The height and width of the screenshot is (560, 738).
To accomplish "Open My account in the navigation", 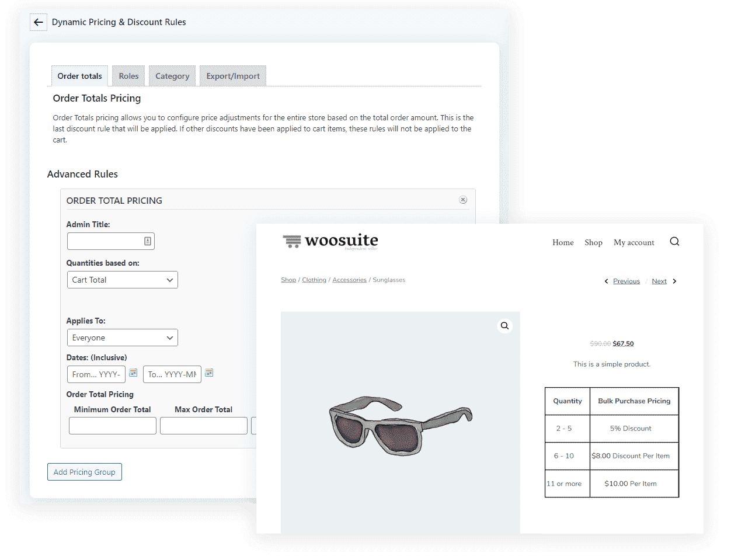I will tap(633, 243).
